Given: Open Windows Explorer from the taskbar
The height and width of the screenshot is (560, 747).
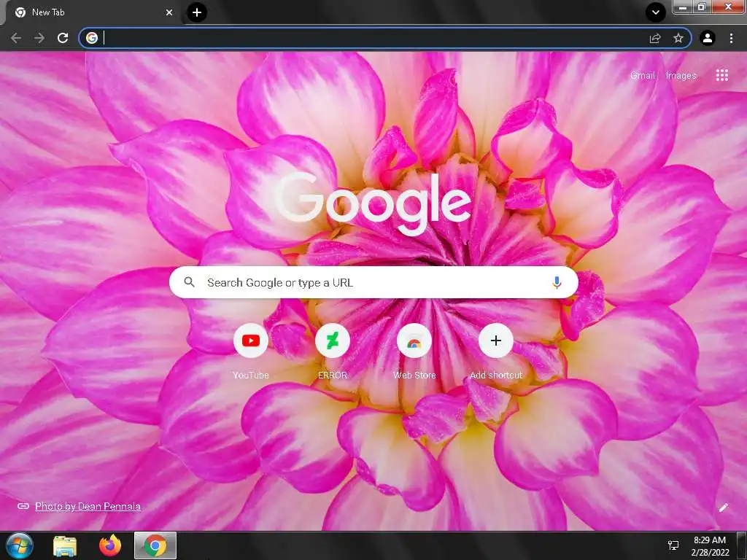Looking at the screenshot, I should pyautogui.click(x=65, y=545).
